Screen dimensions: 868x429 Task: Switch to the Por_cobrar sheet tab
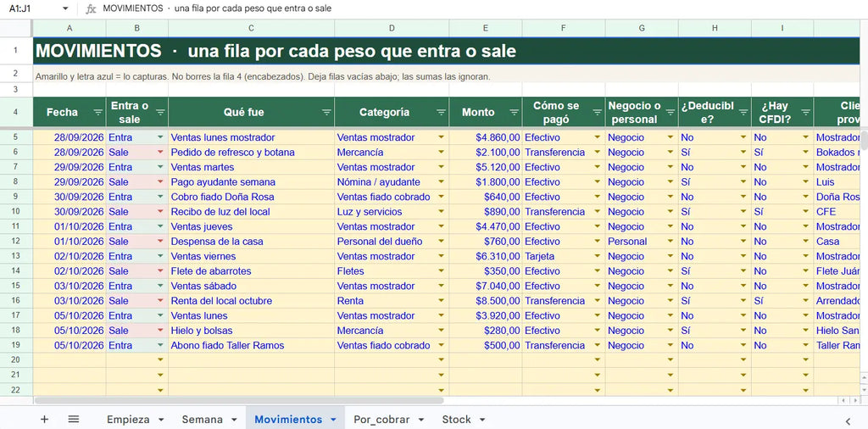point(381,419)
